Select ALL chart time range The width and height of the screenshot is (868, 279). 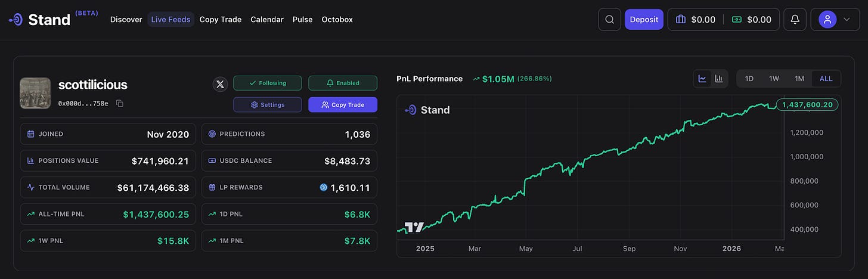pyautogui.click(x=826, y=79)
